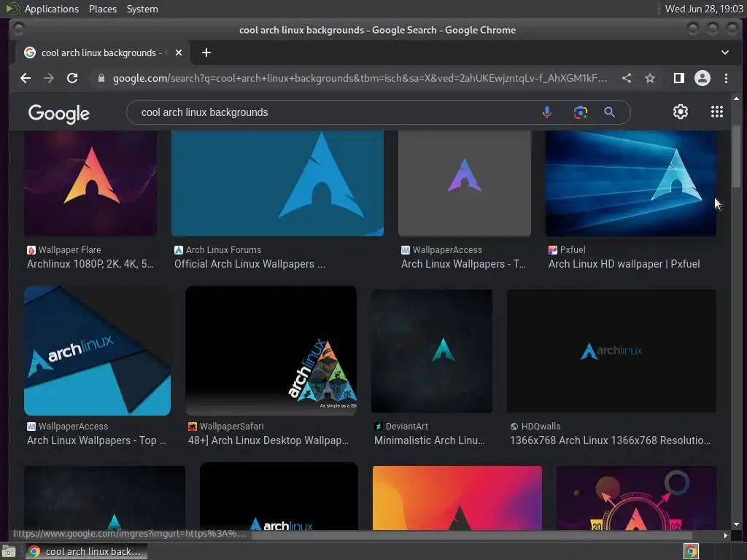The height and width of the screenshot is (560, 747).
Task: Click the scrollbar down arrow
Action: pos(737,524)
